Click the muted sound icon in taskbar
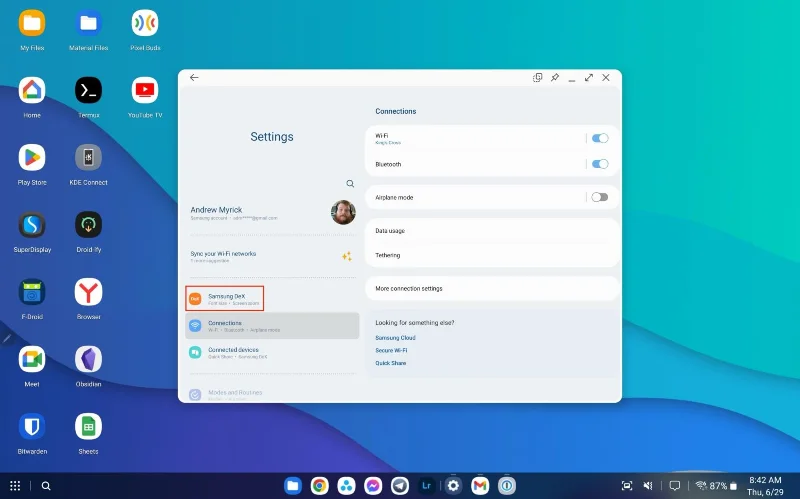This screenshot has width=800, height=499. tap(648, 486)
